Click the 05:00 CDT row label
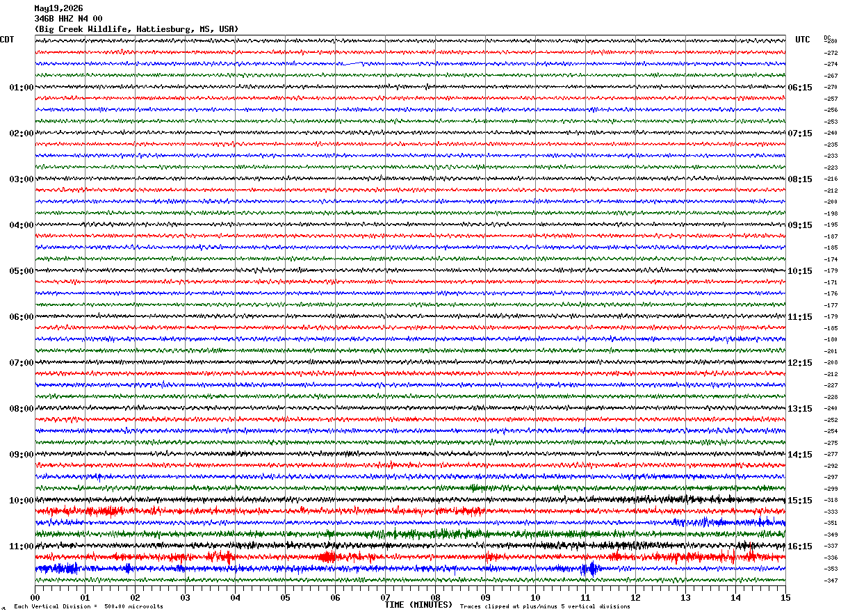 (22, 271)
